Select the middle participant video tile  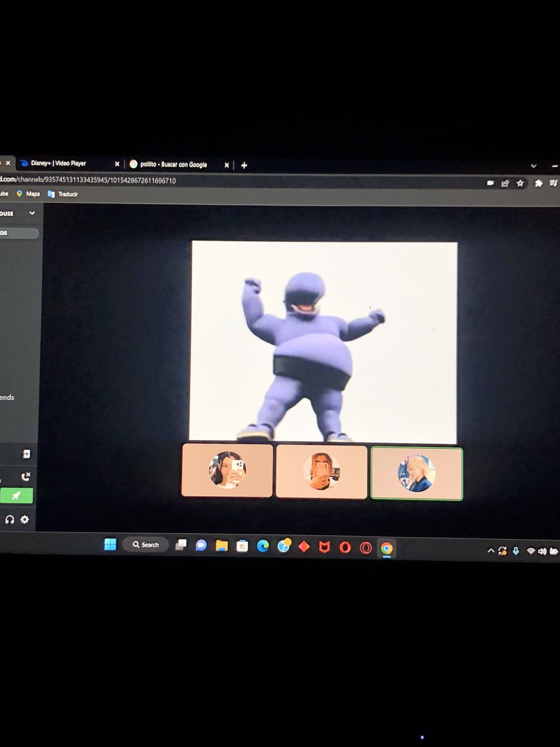321,471
